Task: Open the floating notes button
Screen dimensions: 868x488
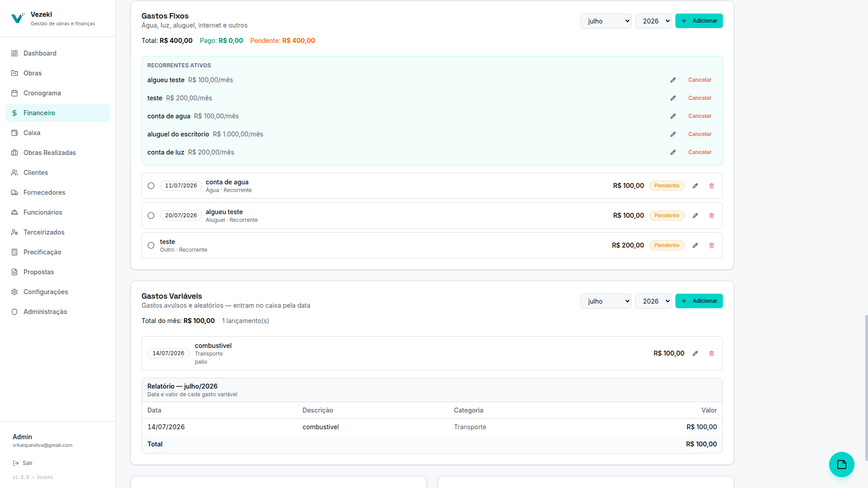Action: coord(841,465)
